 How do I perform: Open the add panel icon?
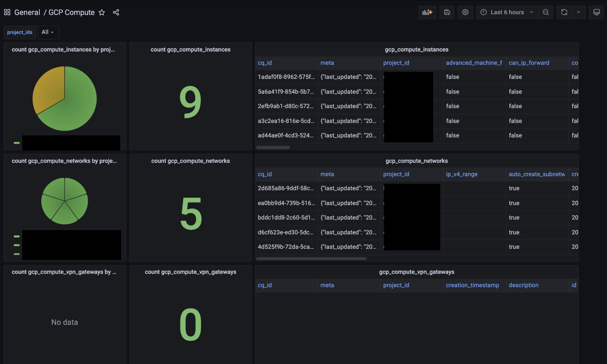427,12
